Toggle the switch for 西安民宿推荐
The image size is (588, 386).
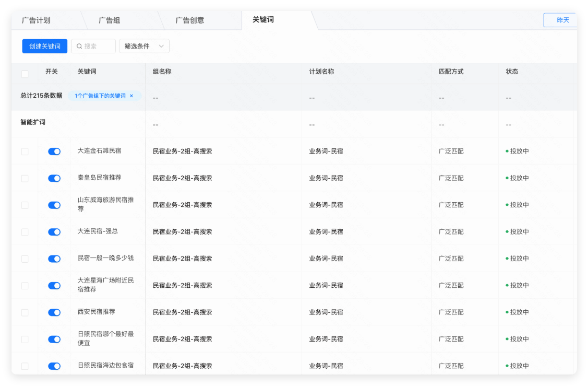point(54,312)
